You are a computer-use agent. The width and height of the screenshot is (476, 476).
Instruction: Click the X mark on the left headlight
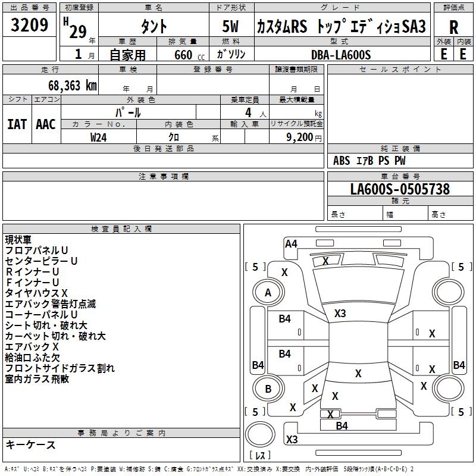284,272
